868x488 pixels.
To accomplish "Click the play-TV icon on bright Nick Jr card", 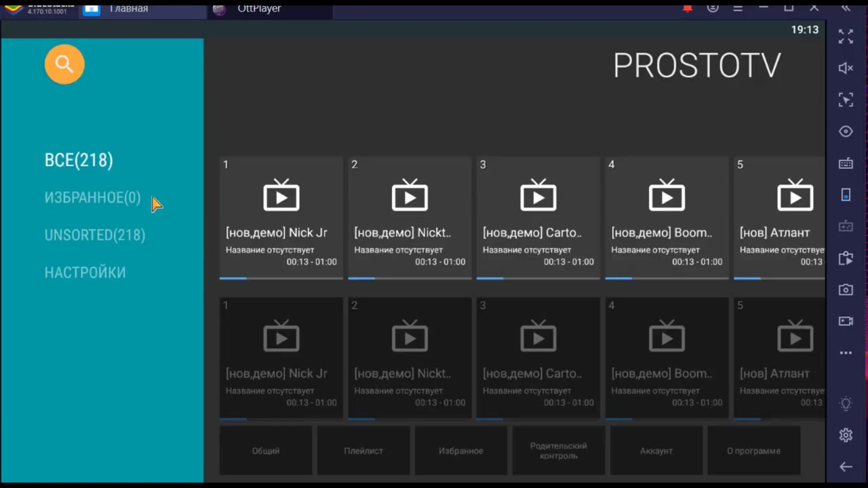I will [x=281, y=195].
